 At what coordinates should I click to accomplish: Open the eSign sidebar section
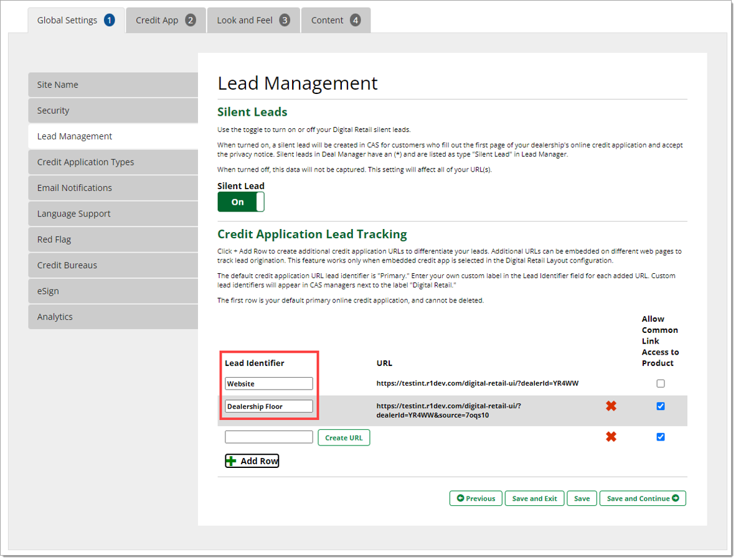pyautogui.click(x=113, y=291)
